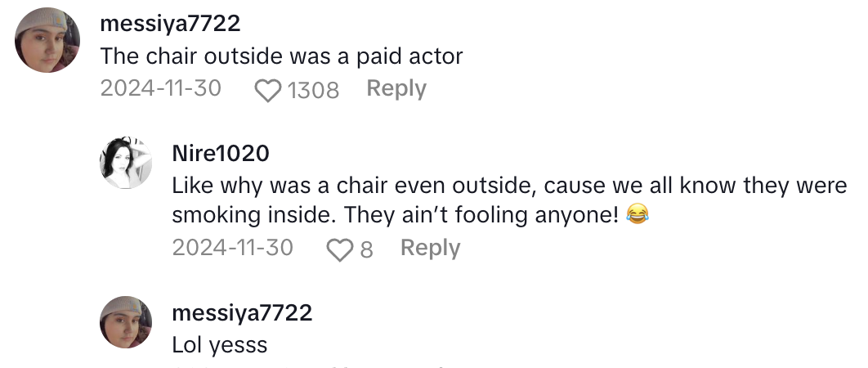Select 'The chair outside was a paid actor' text

coord(281,56)
